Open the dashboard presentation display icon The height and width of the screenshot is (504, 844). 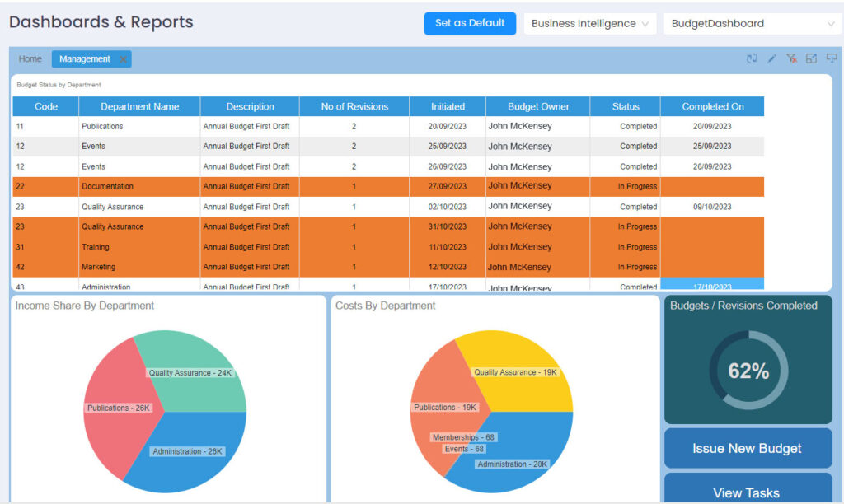[831, 58]
